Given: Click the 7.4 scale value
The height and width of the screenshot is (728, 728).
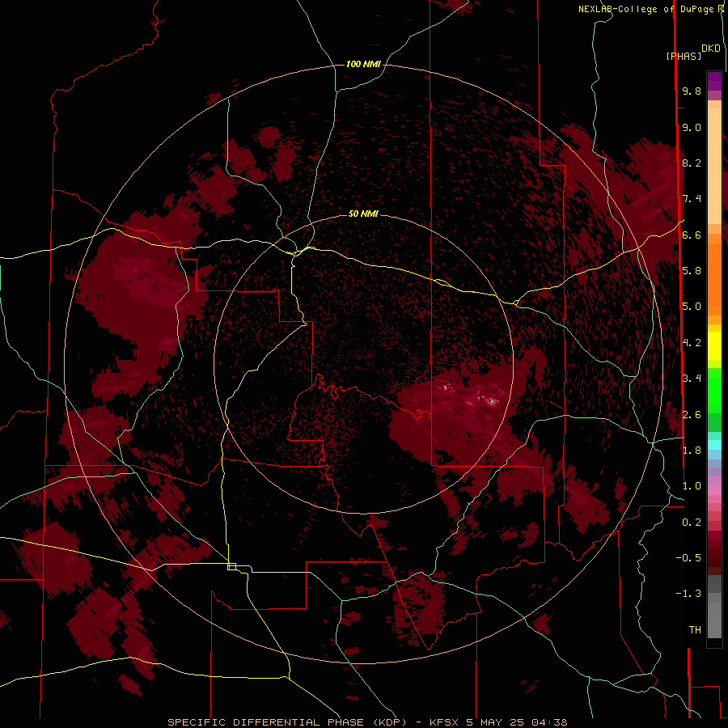Looking at the screenshot, I should click(692, 199).
